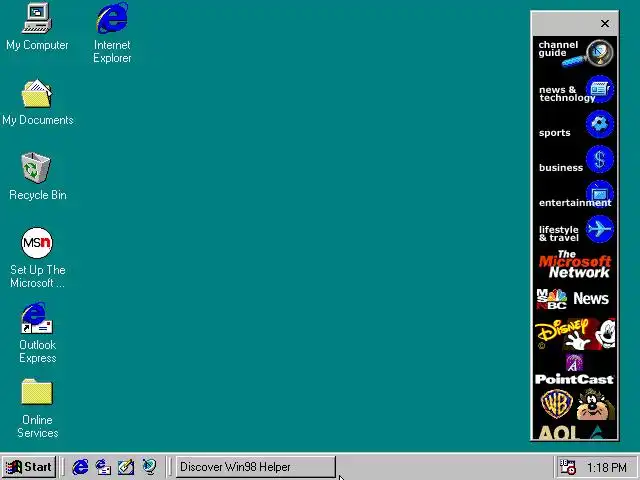Open the sports channel
Viewport: 640px width, 480px height.
575,124
